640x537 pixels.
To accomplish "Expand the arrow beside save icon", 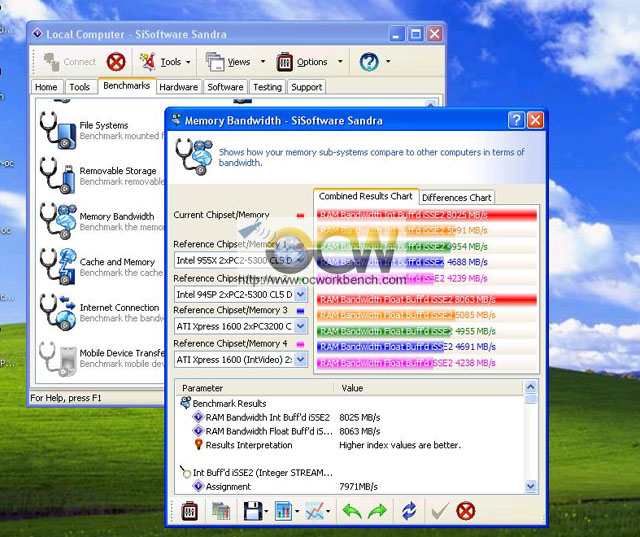I will tap(266, 511).
